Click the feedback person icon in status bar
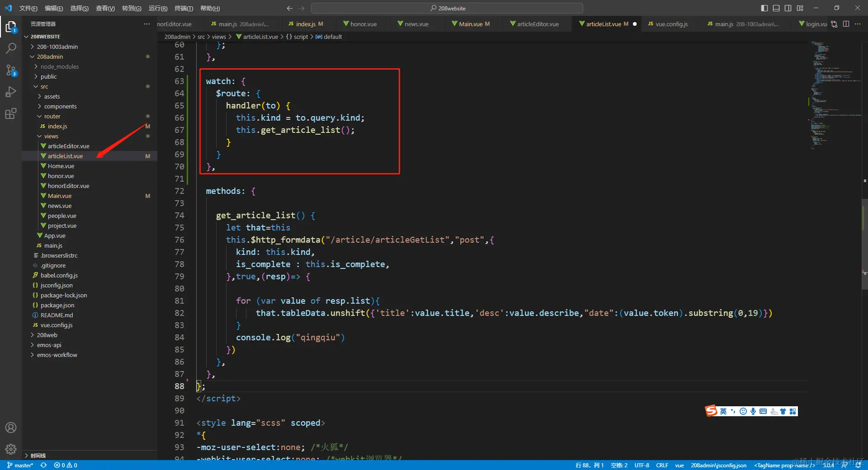 [x=844, y=465]
